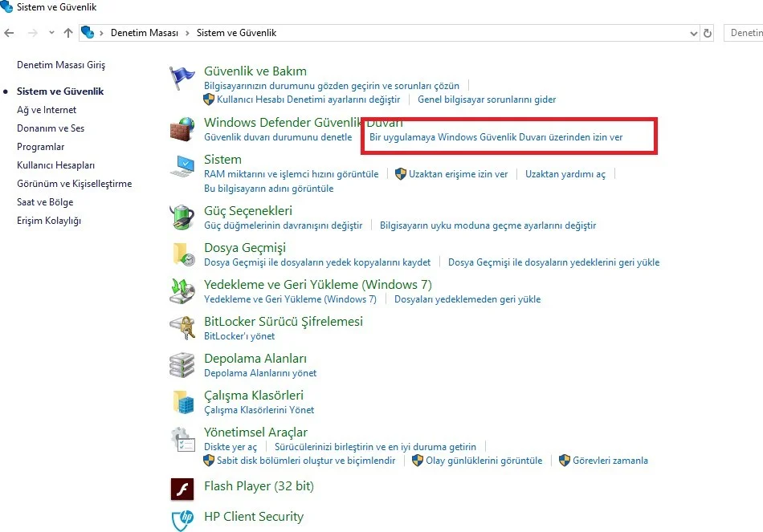The image size is (763, 532).
Task: Click the Denetim Masası search field
Action: pyautogui.click(x=745, y=34)
